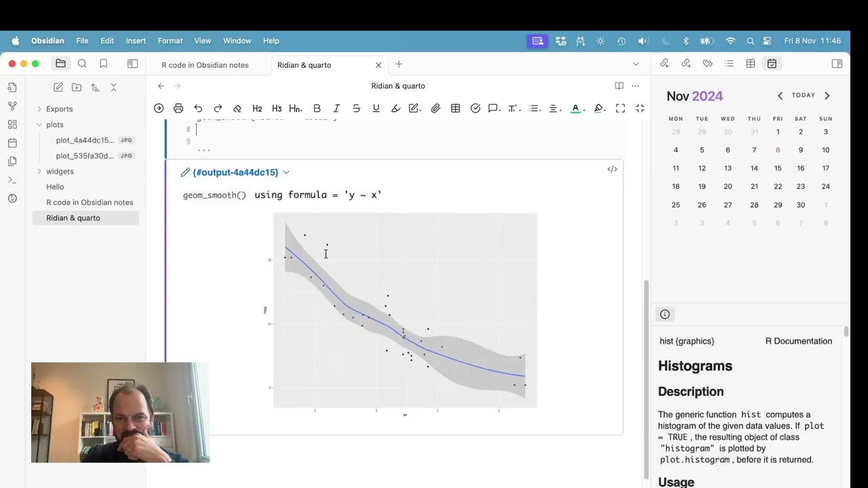
Task: Open daily note calendar ribbon icon
Action: (x=12, y=143)
